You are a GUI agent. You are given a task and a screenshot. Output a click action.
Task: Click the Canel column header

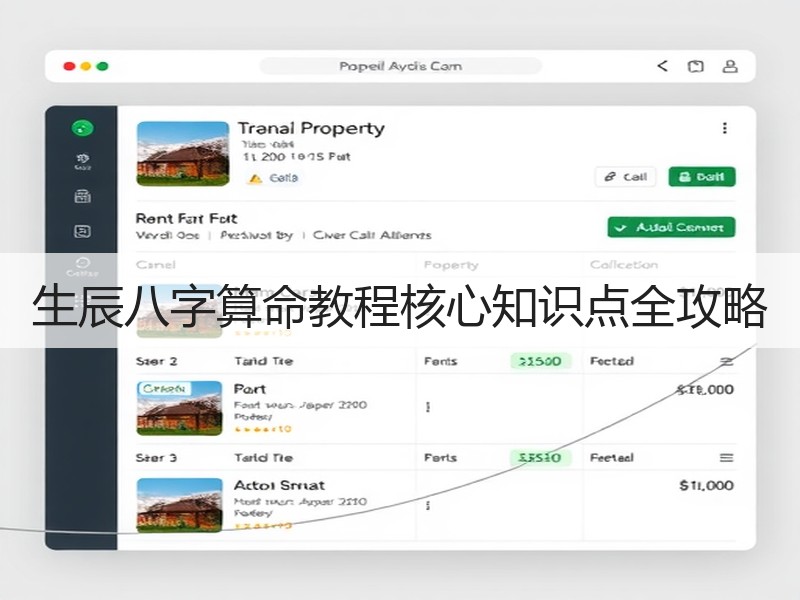156,265
